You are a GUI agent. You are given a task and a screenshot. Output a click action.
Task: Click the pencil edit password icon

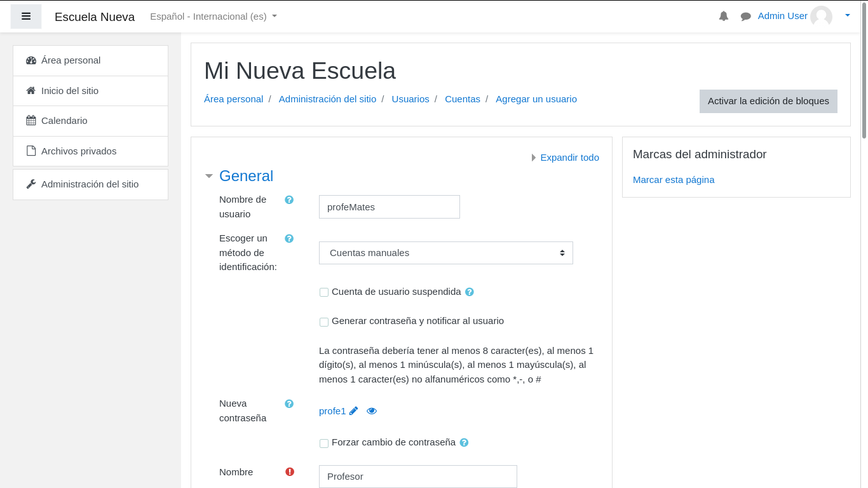pos(354,411)
